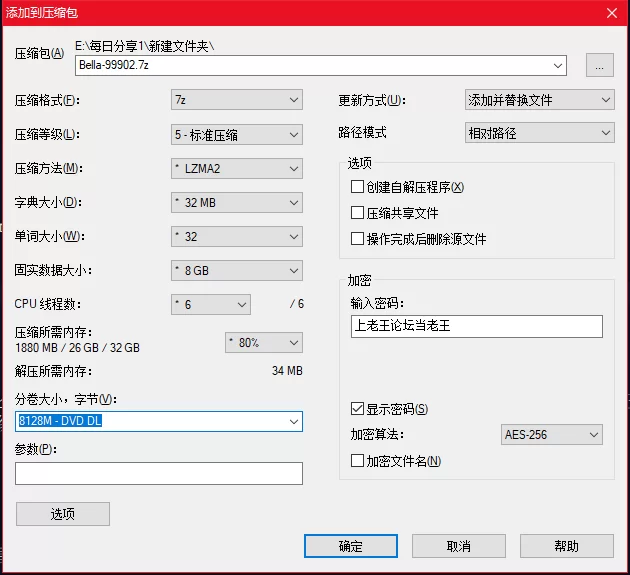This screenshot has height=575, width=630.
Task: Click the 1880 MB / 26 GB / 32 GB text
Action: [77, 348]
